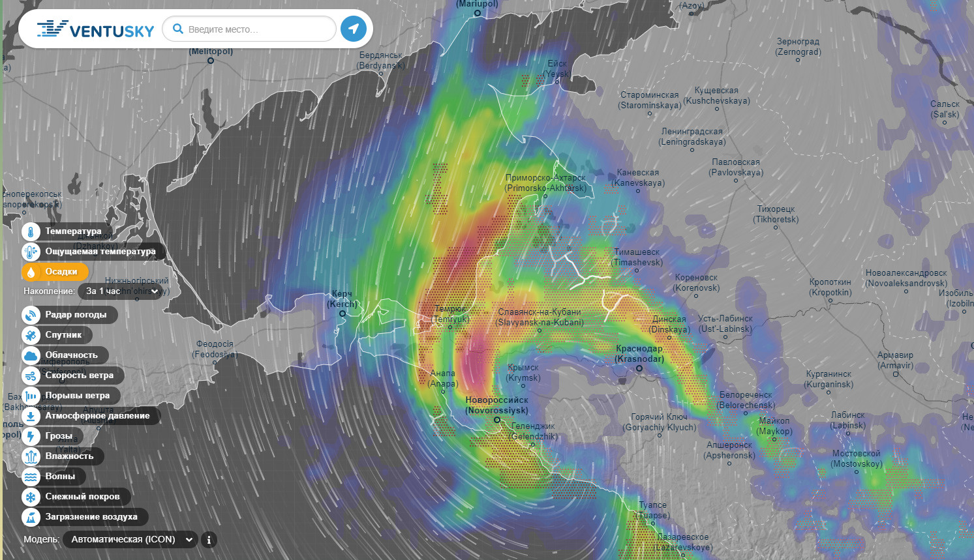Viewport: 974px width, 560px height.
Task: Click the Радар погоды radar icon
Action: (31, 315)
